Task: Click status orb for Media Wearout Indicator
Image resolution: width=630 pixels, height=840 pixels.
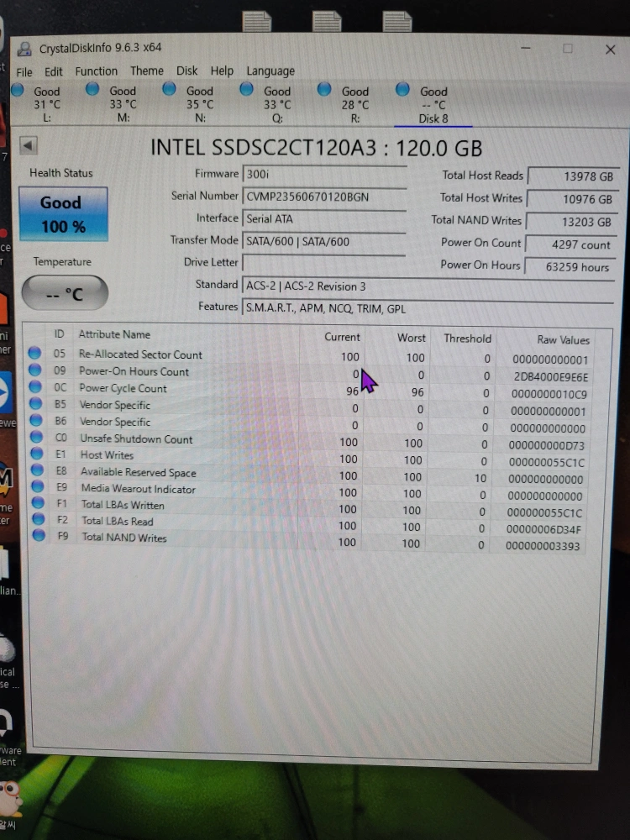Action: pyautogui.click(x=37, y=488)
